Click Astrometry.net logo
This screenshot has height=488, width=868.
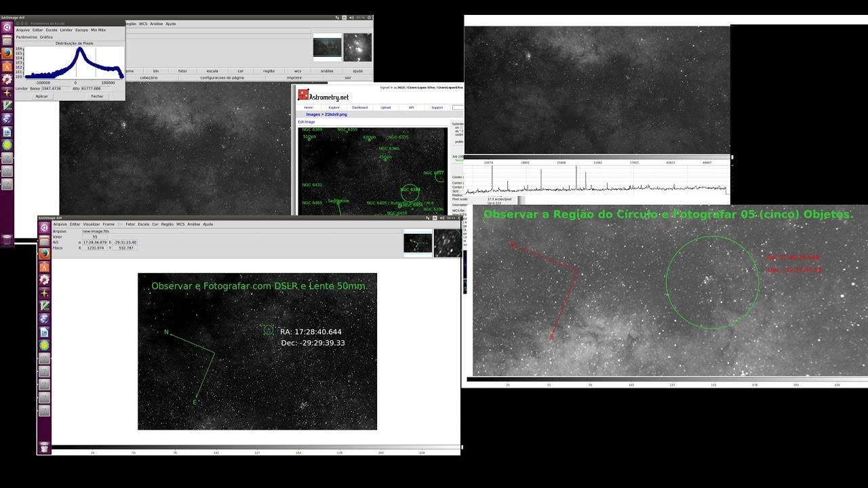(323, 96)
